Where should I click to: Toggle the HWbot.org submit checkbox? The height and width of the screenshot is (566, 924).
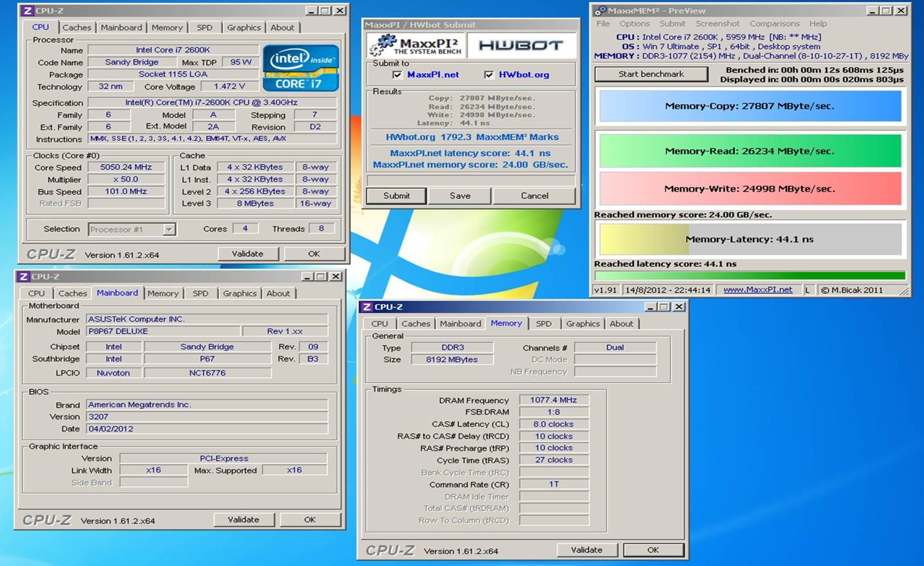(489, 75)
